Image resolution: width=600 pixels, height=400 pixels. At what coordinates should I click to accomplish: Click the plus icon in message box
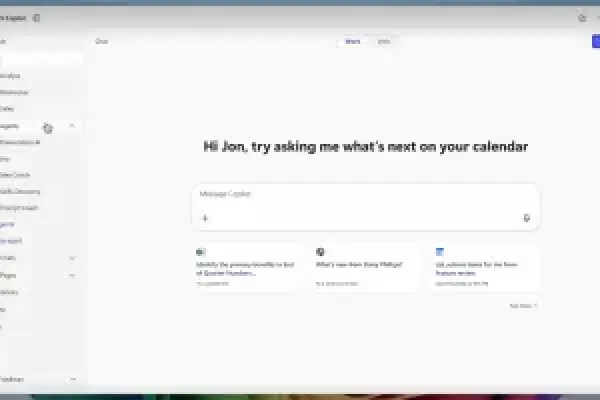point(205,218)
